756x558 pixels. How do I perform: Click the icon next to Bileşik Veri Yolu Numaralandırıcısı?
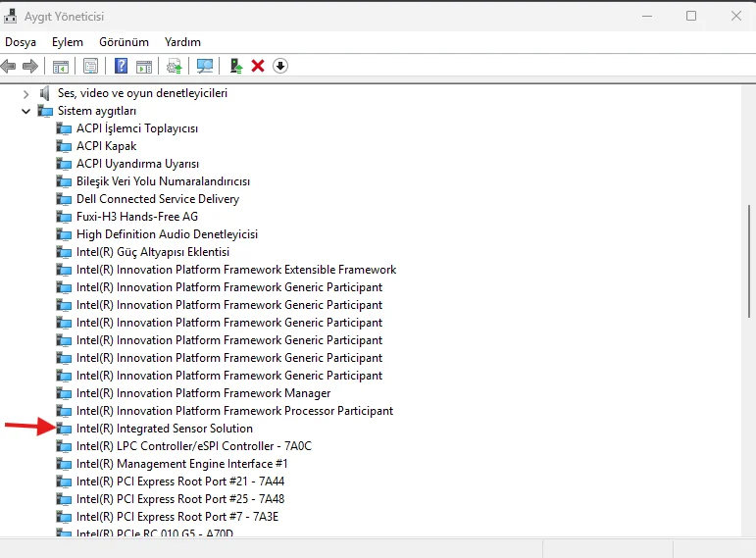click(64, 181)
